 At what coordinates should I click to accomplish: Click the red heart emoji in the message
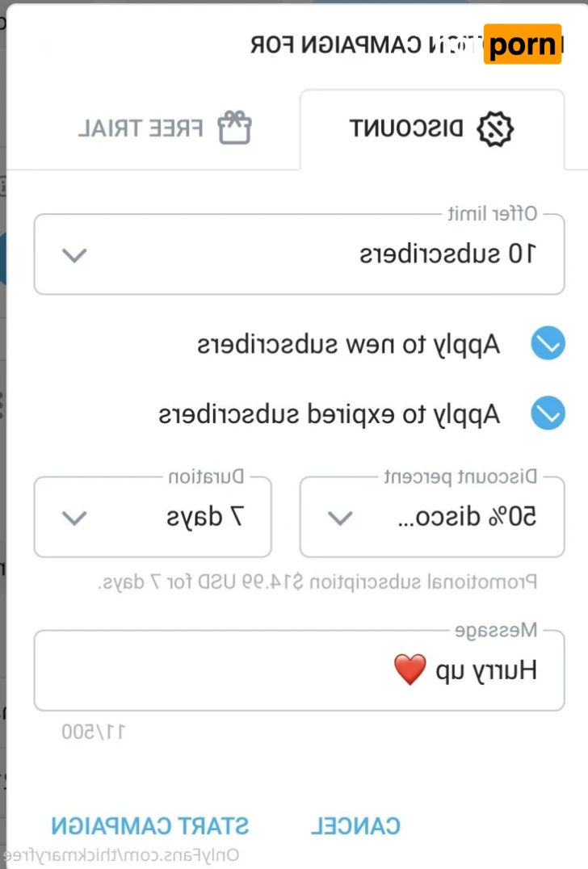[409, 670]
